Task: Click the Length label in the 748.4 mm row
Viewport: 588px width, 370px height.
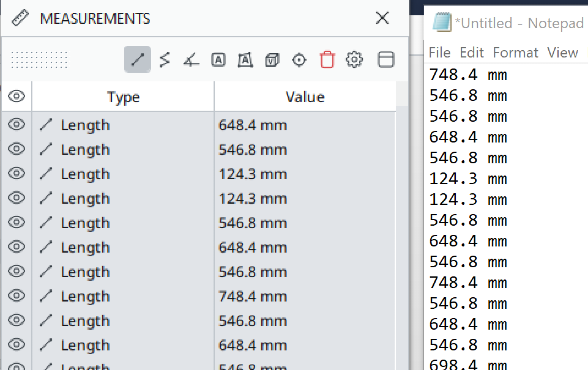Action: 85,297
